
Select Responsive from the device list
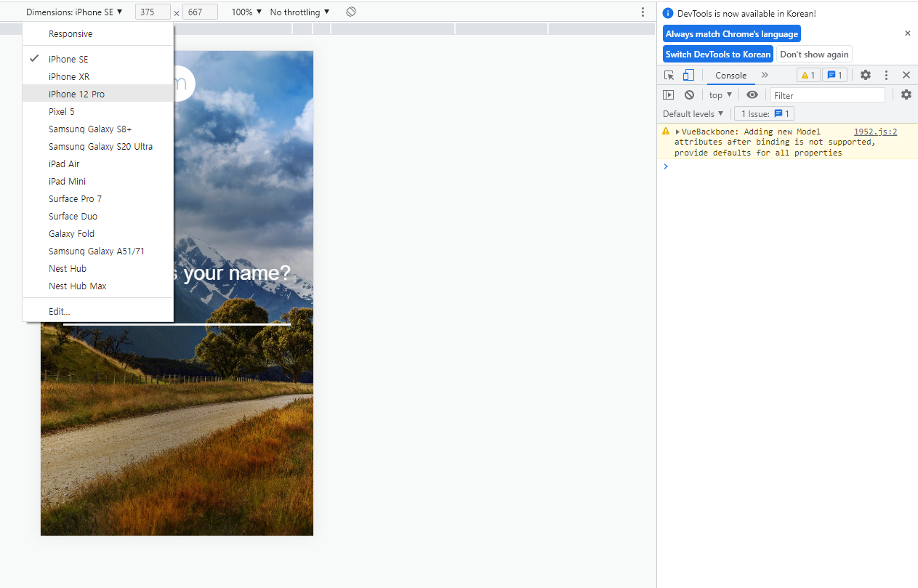point(98,34)
